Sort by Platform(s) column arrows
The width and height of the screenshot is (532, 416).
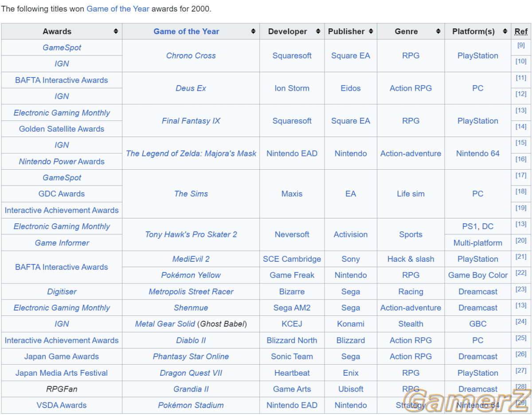(505, 31)
